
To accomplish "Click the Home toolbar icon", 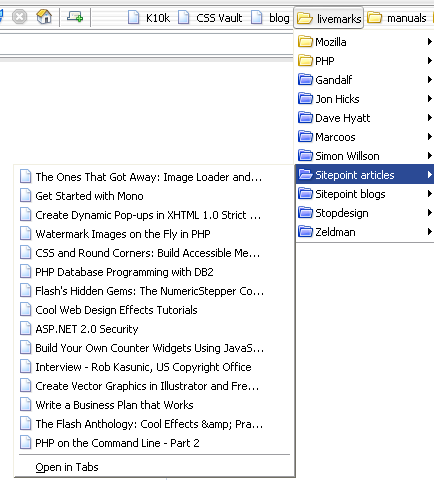I will pos(44,16).
